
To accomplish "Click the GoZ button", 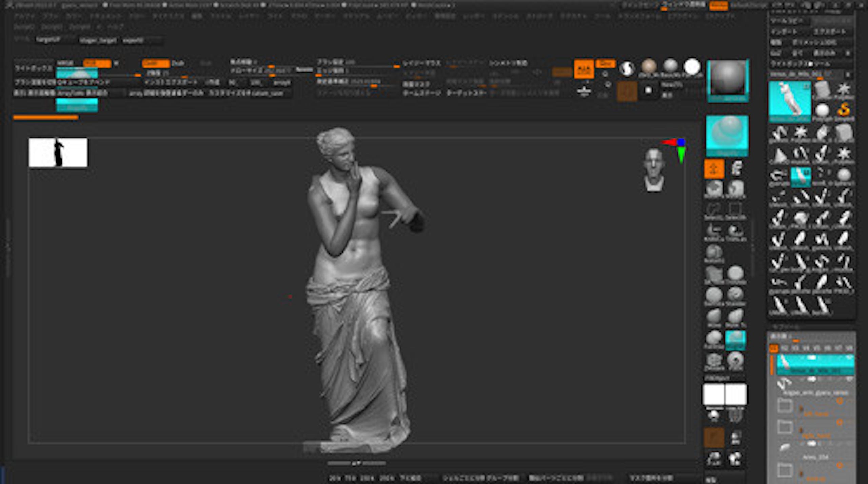I will click(775, 53).
